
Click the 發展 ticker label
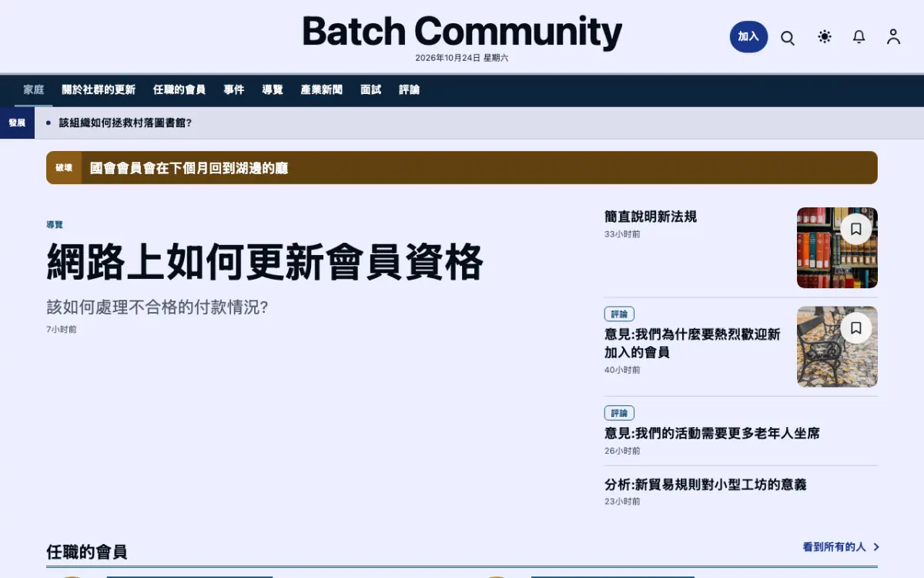(x=17, y=123)
